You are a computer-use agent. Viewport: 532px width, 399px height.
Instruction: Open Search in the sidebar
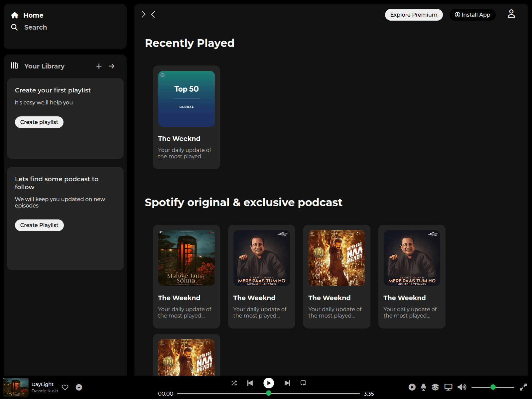pyautogui.click(x=29, y=27)
